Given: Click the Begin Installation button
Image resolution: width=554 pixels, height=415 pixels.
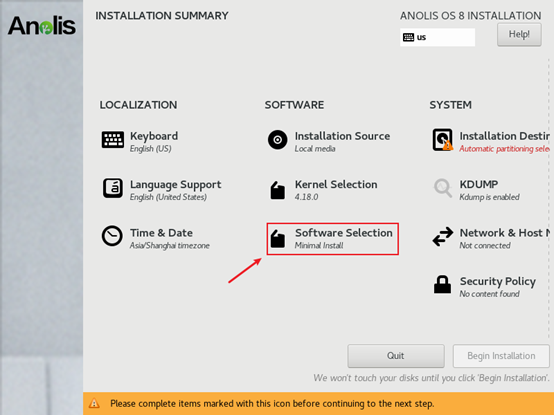Looking at the screenshot, I should 501,356.
